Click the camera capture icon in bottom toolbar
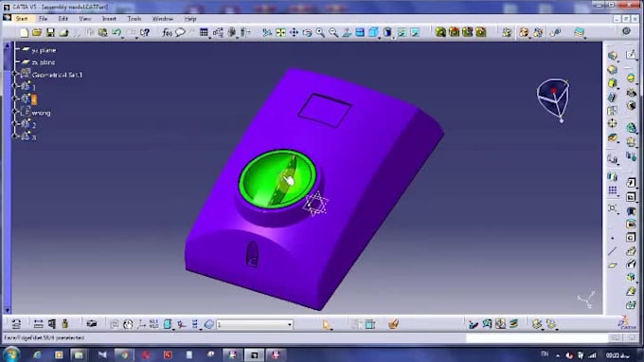The height and width of the screenshot is (362, 644). 92,324
